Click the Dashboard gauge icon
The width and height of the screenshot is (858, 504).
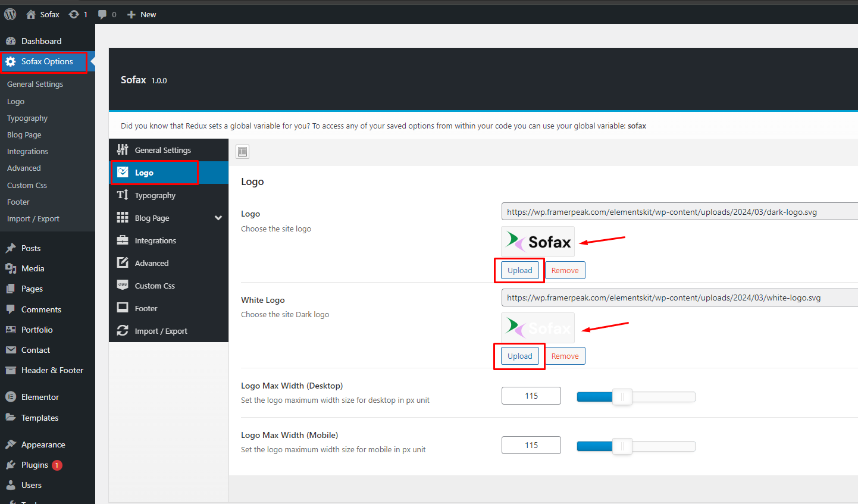tap(11, 41)
